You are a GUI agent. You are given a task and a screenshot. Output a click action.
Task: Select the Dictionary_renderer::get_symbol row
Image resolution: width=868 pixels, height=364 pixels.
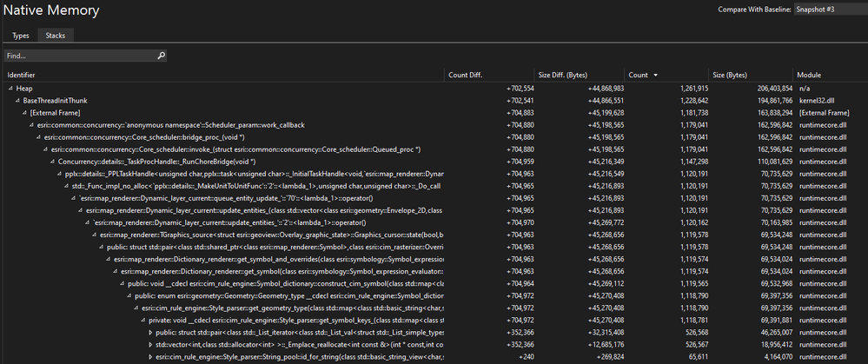pos(434,272)
